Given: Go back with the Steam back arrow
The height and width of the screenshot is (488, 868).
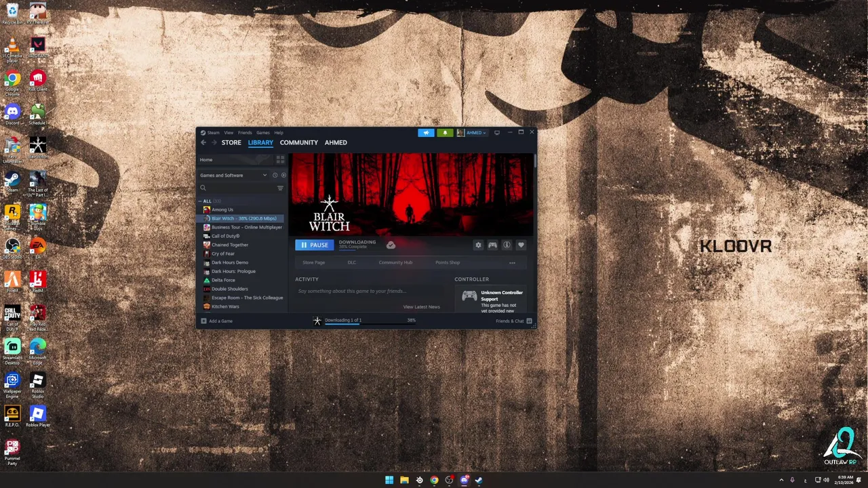Looking at the screenshot, I should 203,142.
